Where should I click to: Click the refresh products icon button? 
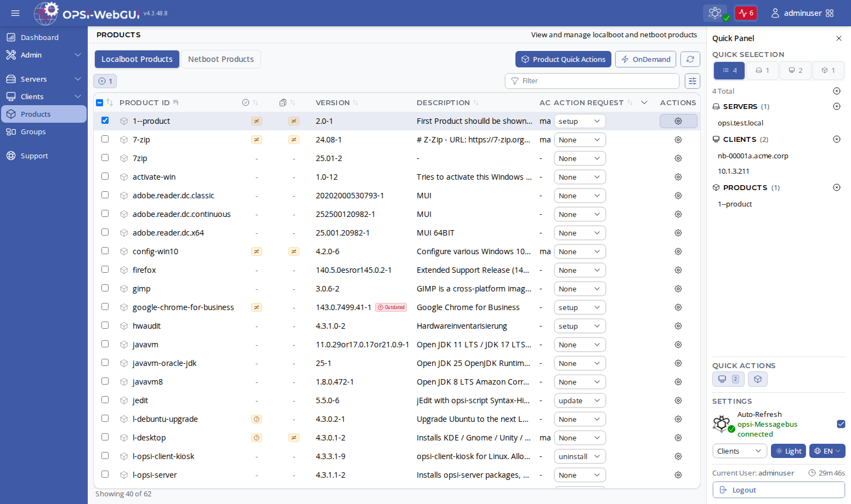[x=690, y=59]
